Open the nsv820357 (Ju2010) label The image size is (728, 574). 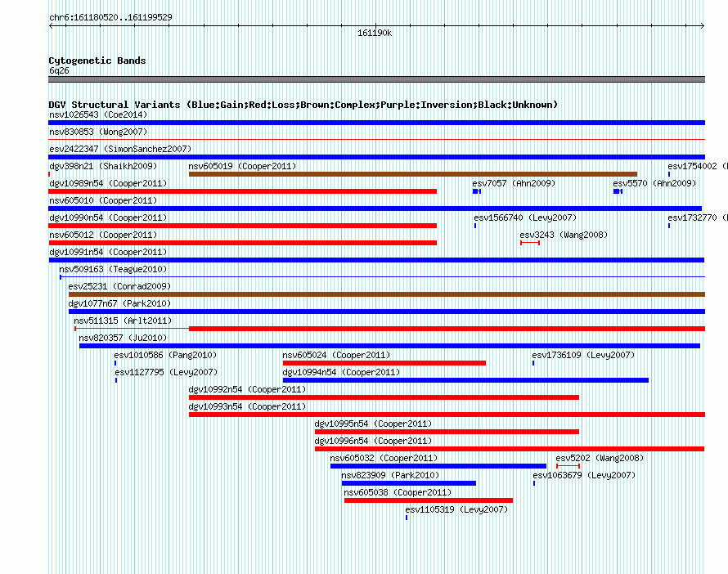coord(123,338)
